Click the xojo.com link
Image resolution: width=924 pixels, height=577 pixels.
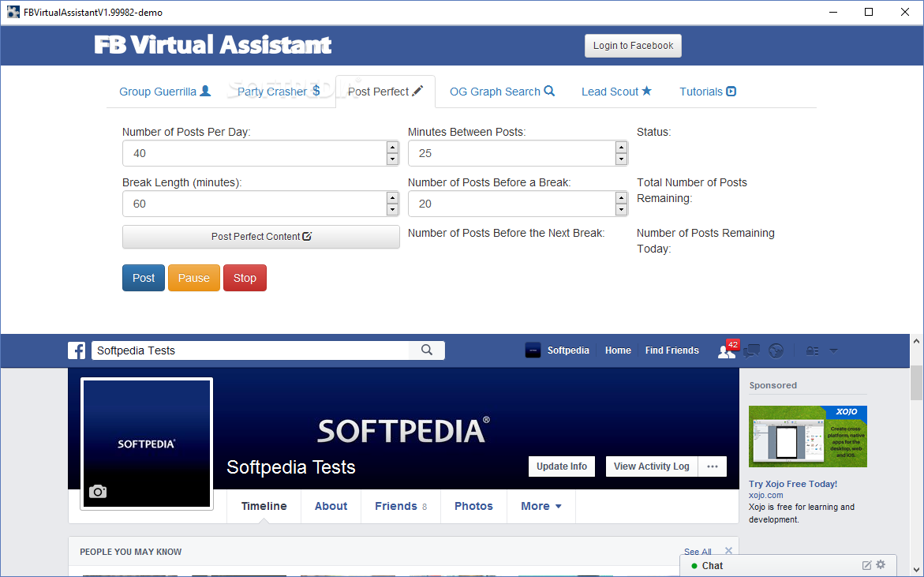pos(766,495)
